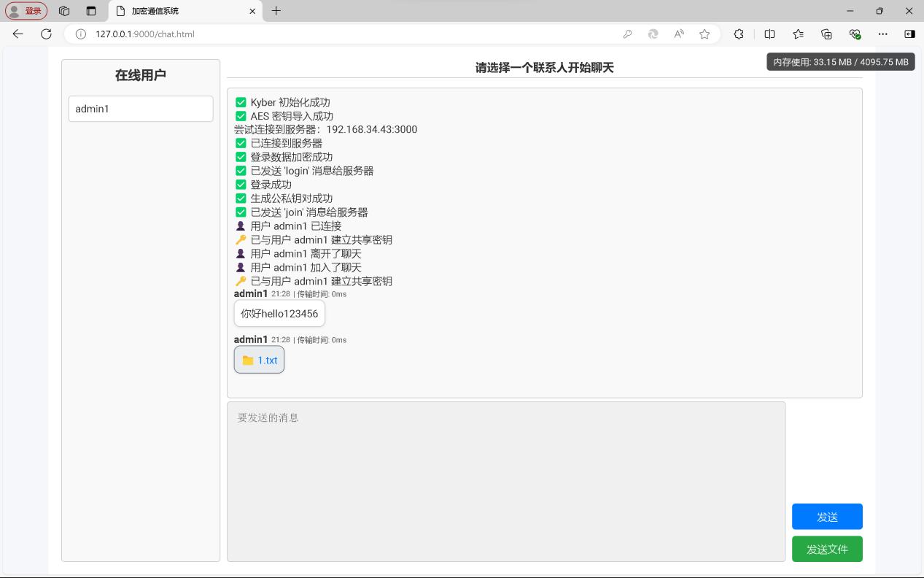Image resolution: width=924 pixels, height=578 pixels.
Task: Open the site information icon
Action: click(81, 34)
